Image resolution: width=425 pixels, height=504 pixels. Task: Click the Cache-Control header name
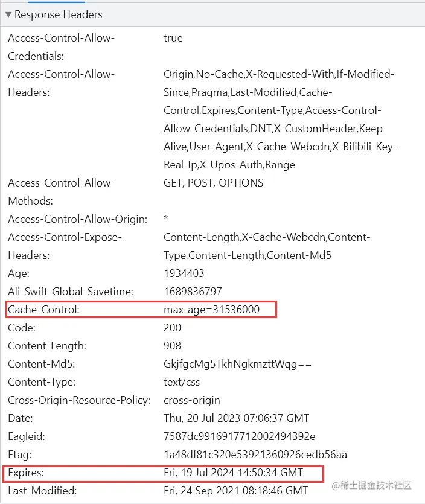tap(43, 310)
